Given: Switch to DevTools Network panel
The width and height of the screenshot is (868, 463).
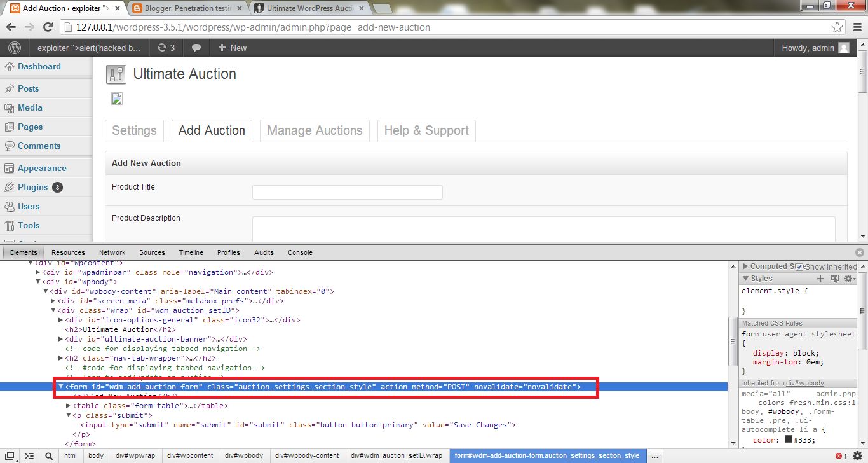Looking at the screenshot, I should (x=112, y=252).
